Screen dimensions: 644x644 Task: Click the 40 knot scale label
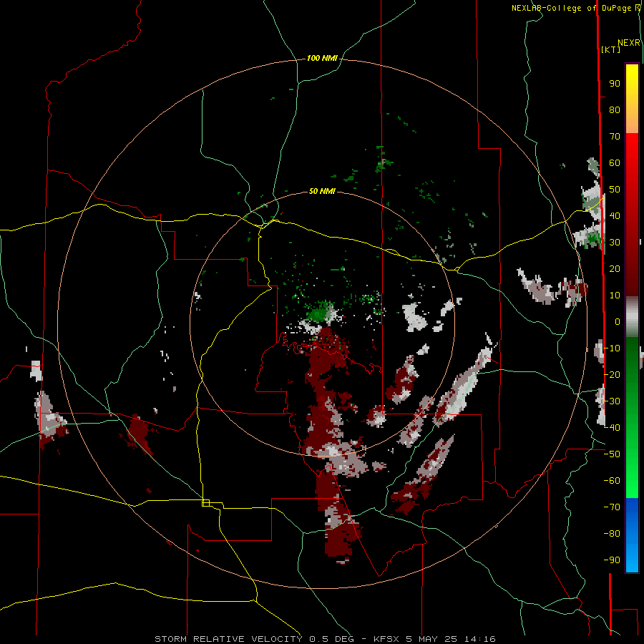[x=615, y=216]
